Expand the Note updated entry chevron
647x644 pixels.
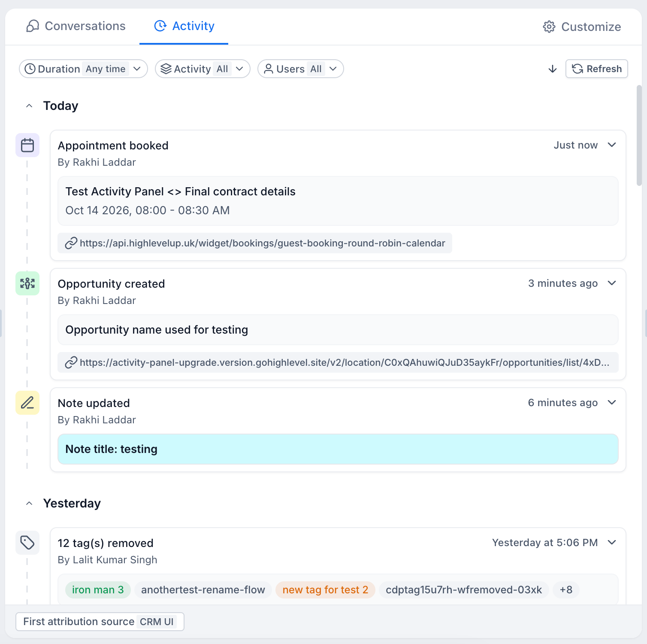(612, 403)
